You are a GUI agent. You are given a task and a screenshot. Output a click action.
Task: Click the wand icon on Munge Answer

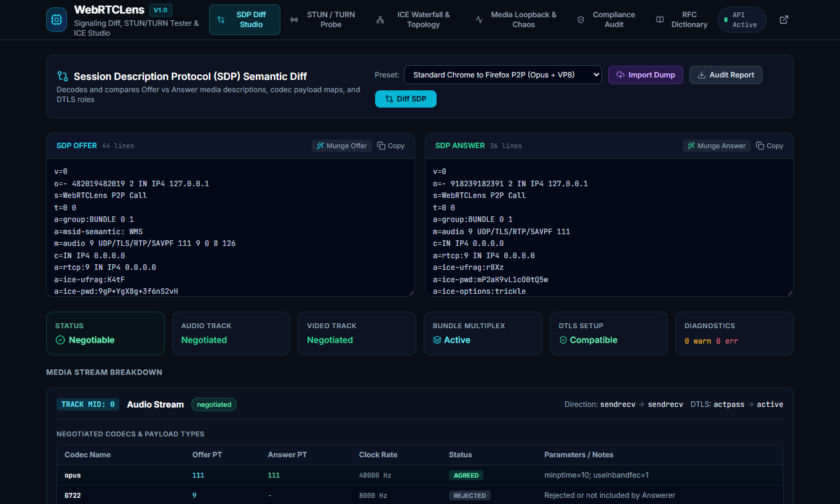click(x=691, y=146)
